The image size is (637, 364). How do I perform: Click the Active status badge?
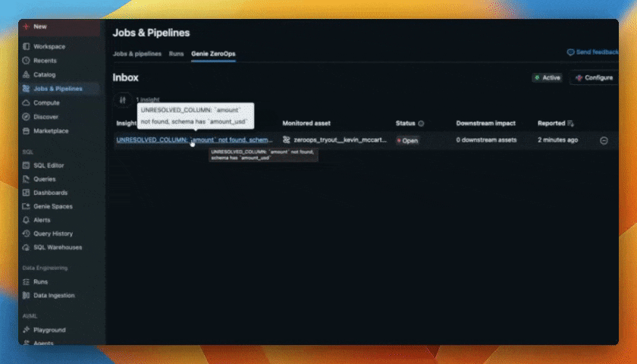coord(548,78)
